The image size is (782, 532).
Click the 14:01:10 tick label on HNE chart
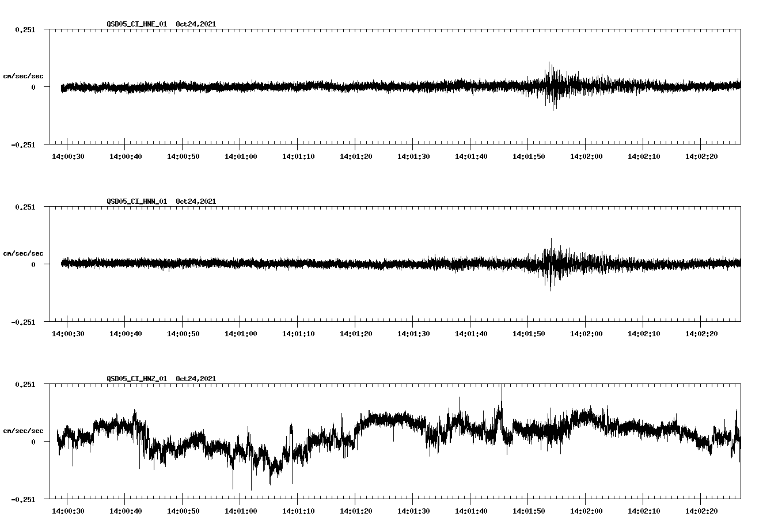point(298,157)
